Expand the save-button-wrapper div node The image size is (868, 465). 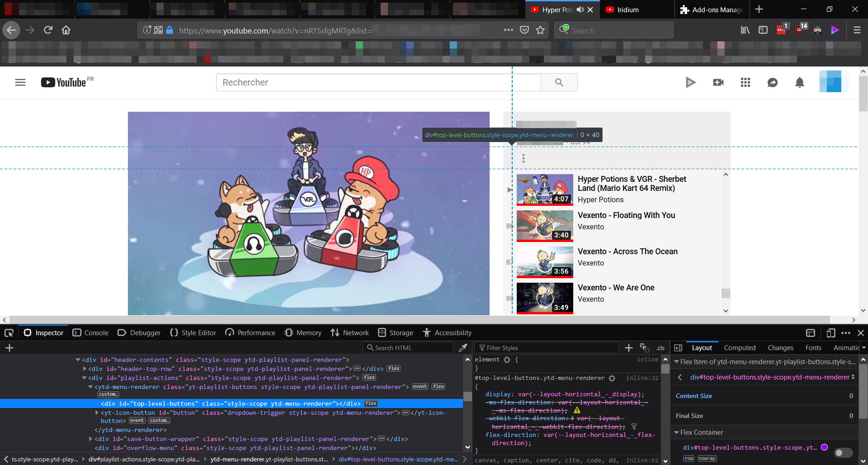[x=90, y=439]
